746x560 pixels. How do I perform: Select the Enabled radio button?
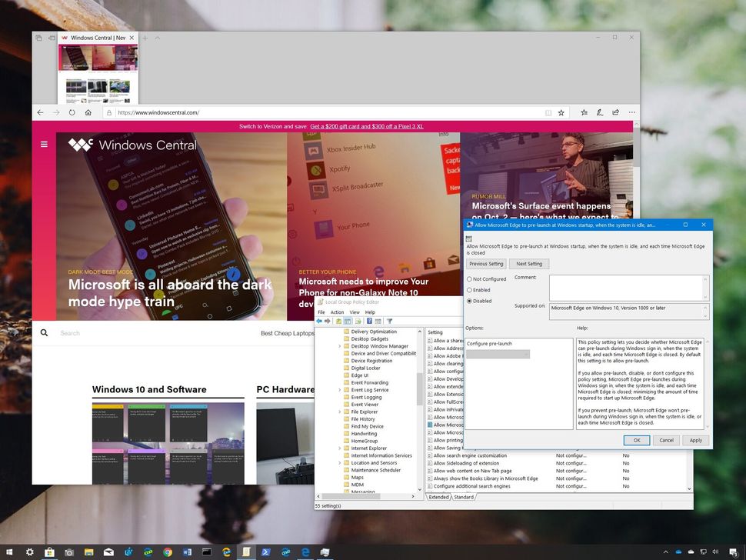pos(469,290)
